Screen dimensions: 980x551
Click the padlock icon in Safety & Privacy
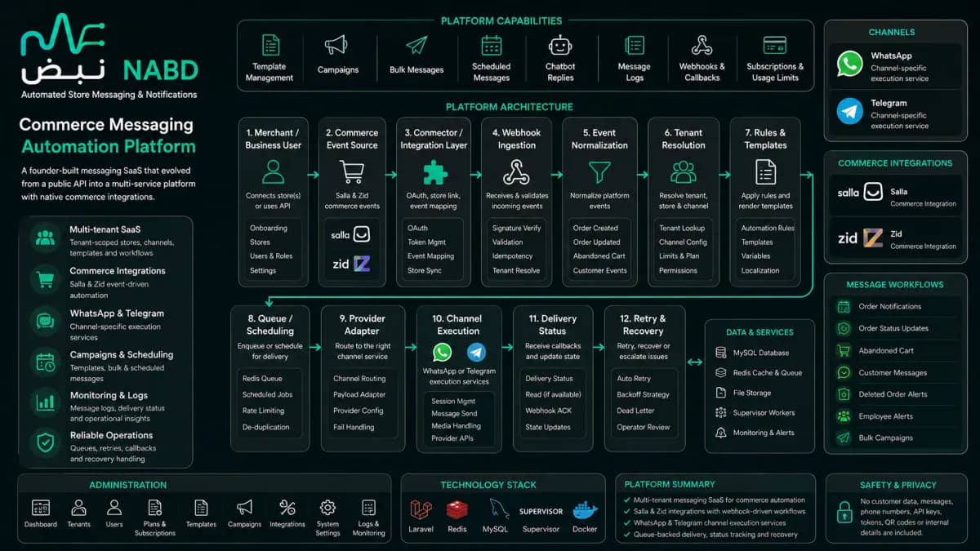(844, 512)
